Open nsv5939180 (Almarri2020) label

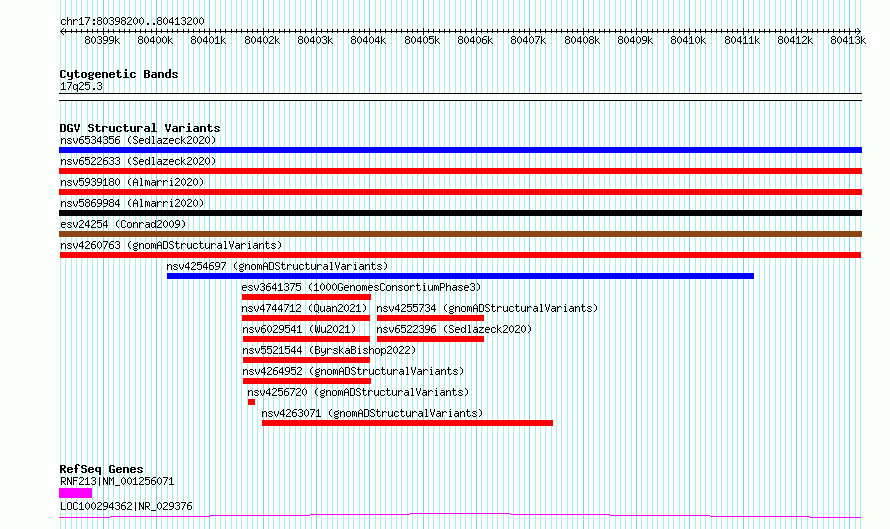coord(132,182)
